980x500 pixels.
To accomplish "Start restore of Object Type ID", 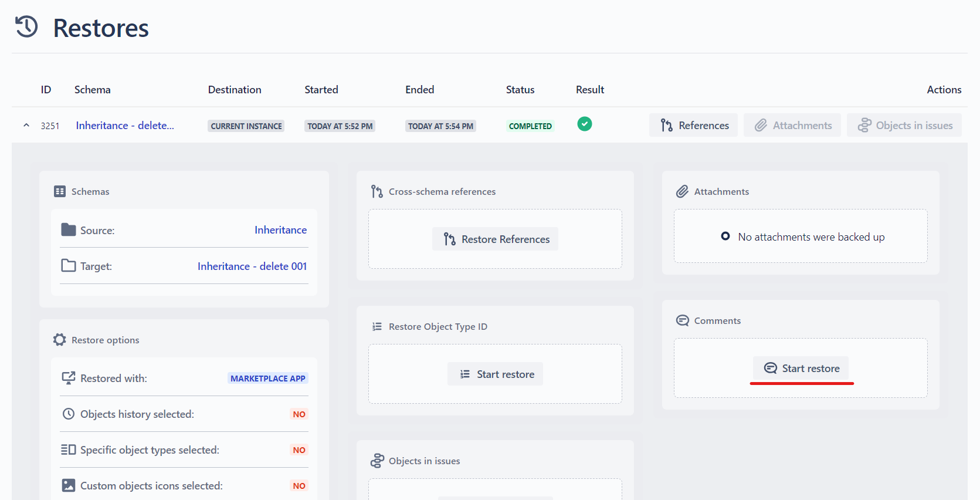I will (x=496, y=374).
